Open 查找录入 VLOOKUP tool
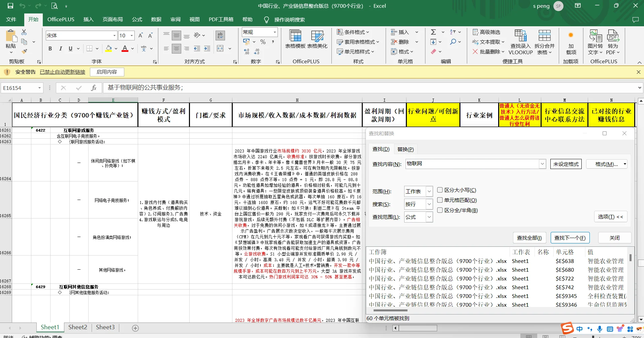The image size is (644, 338). click(x=520, y=42)
